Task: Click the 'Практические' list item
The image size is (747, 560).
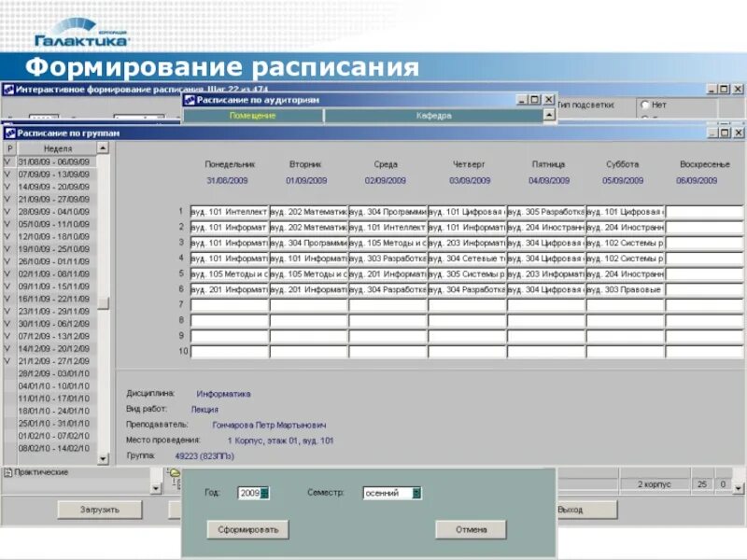Action: [x=41, y=472]
